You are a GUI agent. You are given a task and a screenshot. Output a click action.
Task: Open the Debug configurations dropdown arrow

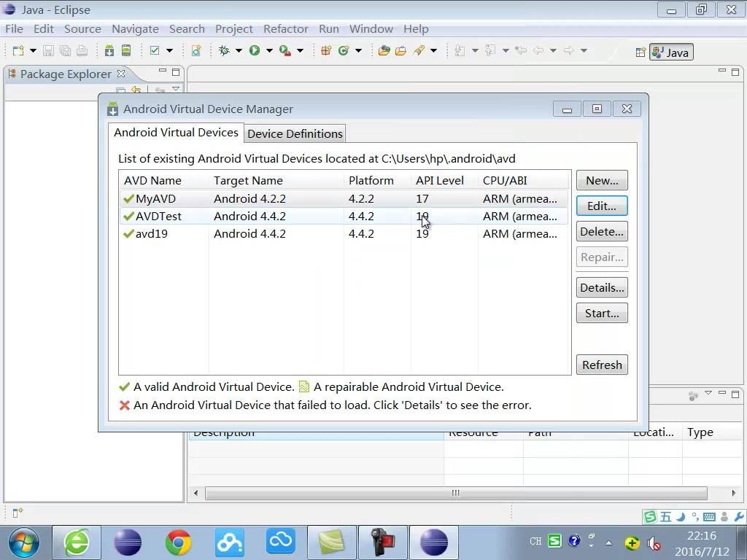point(239,50)
